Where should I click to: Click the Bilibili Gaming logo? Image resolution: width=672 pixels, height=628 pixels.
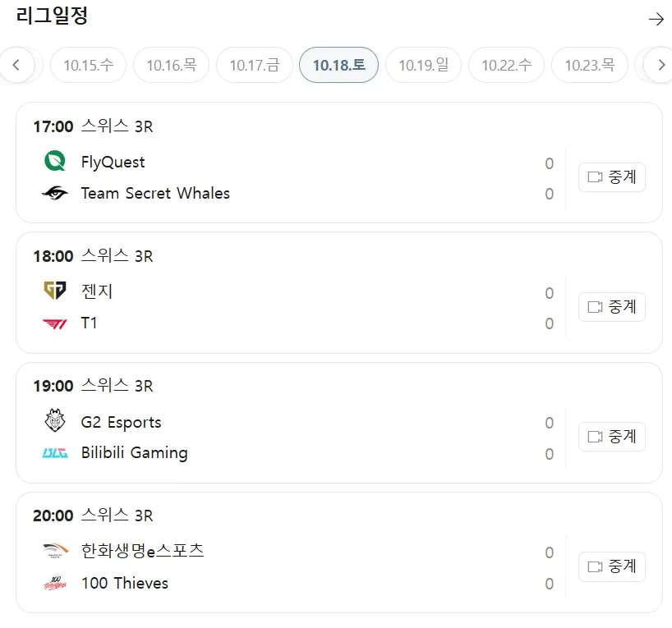[x=55, y=453]
